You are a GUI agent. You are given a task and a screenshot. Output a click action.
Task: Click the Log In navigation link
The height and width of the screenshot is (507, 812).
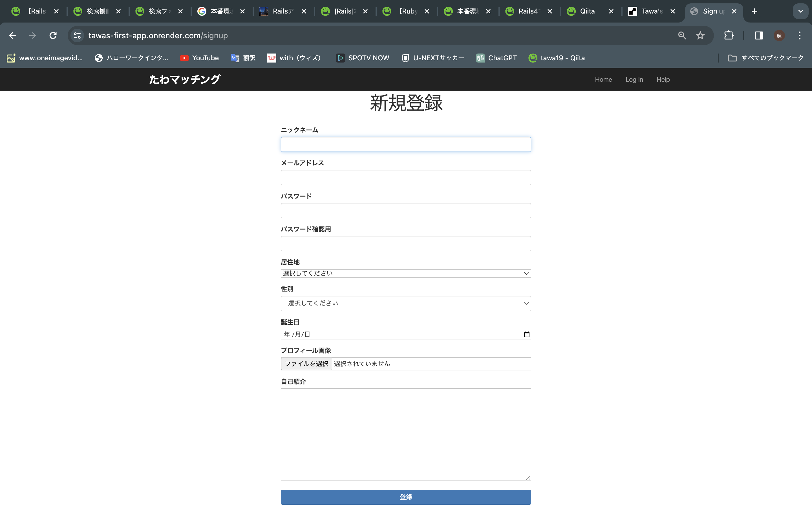634,79
